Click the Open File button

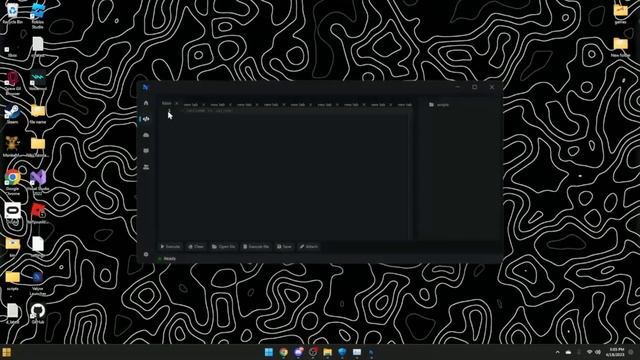[223, 247]
